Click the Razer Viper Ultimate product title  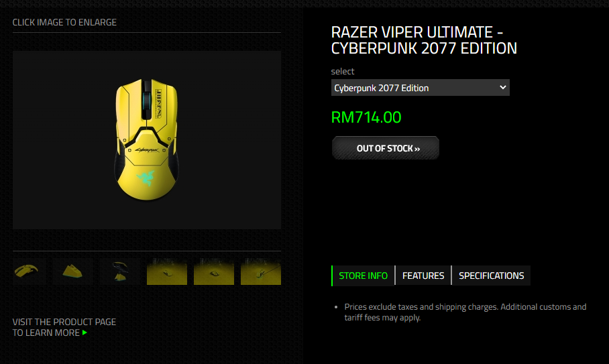[424, 40]
